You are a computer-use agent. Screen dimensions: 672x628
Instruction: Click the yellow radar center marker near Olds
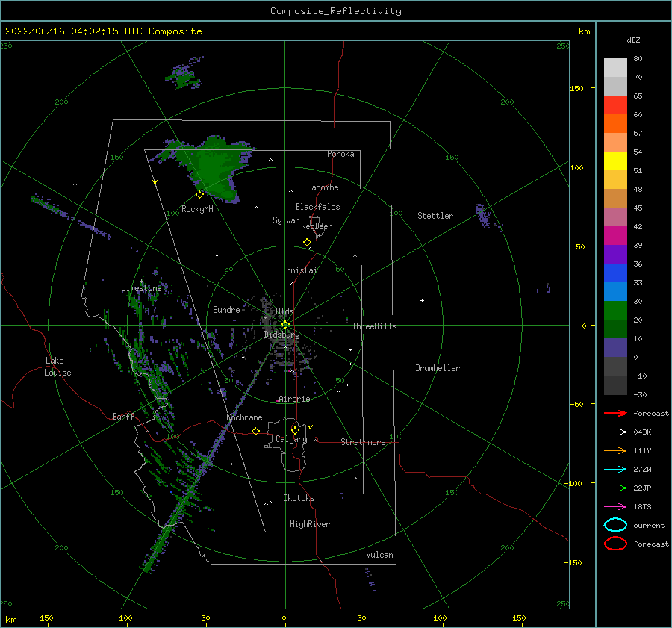point(285,325)
